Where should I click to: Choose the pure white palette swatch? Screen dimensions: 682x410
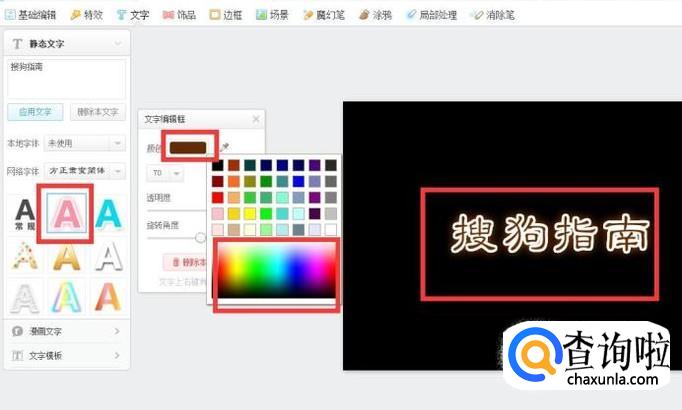(x=331, y=230)
